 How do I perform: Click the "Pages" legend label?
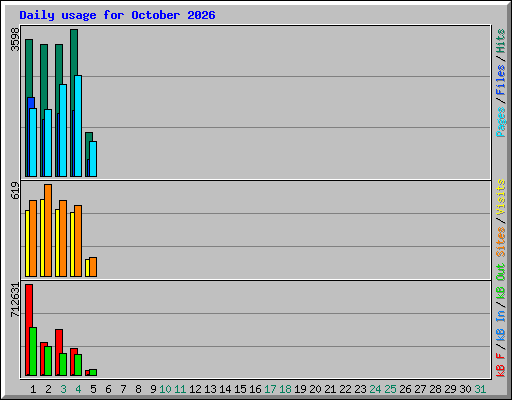point(500,122)
